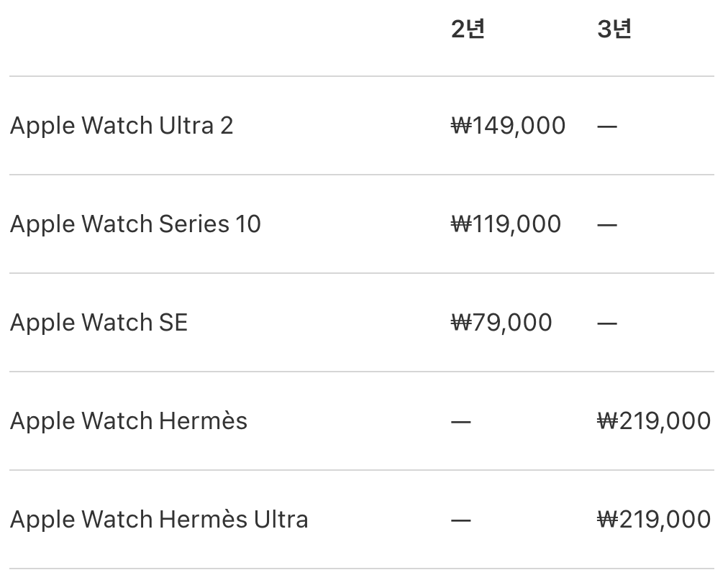Click the Apple Watch Hermès Ultra label
Viewport: 728px width, 575px height.
(159, 520)
